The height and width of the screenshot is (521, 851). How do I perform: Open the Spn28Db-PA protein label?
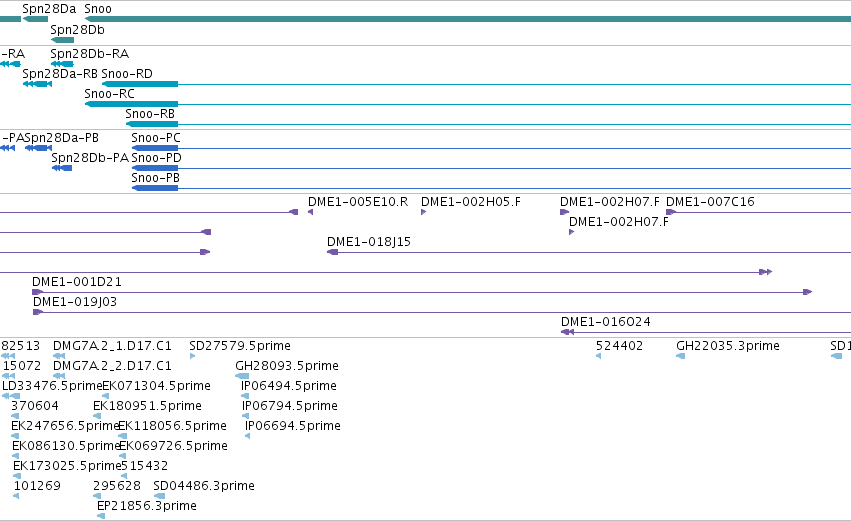coord(90,158)
